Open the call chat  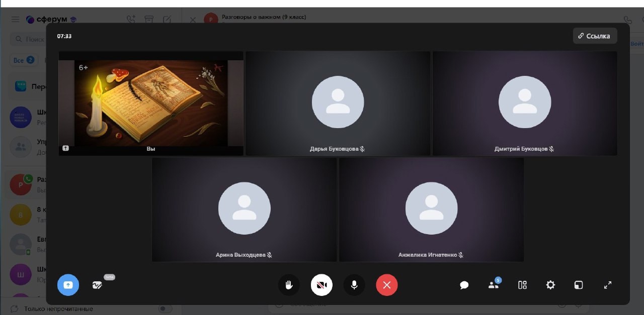pos(464,285)
